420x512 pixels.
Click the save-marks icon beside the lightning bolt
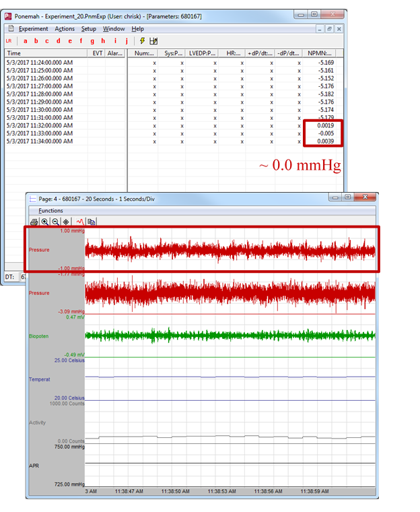pos(153,41)
